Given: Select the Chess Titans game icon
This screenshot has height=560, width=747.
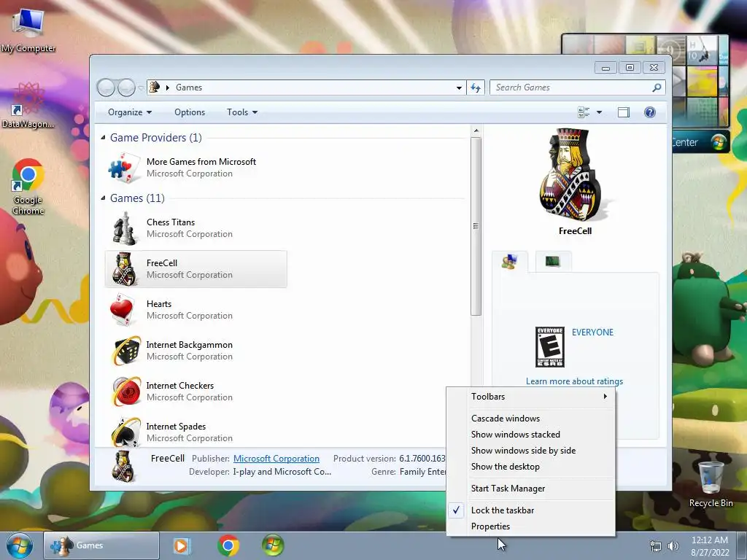Looking at the screenshot, I should pos(124,228).
